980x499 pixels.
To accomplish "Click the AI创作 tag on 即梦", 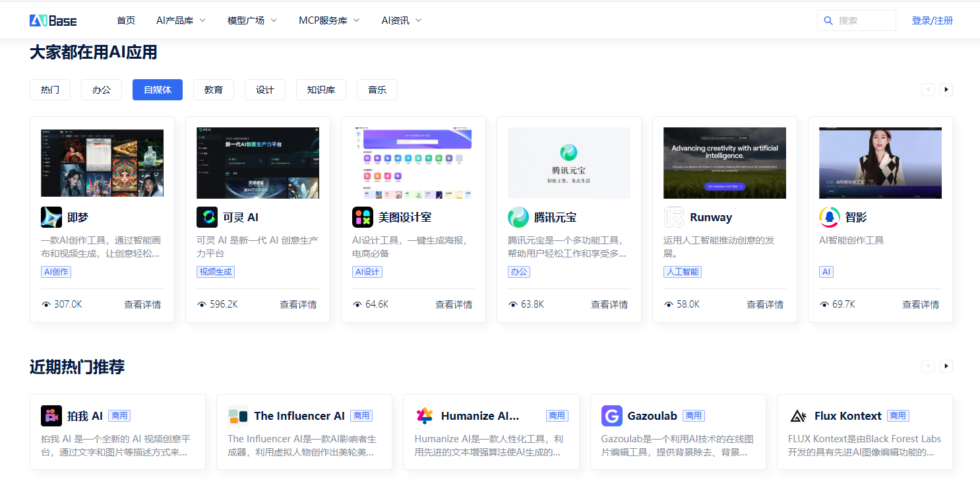I will 56,272.
